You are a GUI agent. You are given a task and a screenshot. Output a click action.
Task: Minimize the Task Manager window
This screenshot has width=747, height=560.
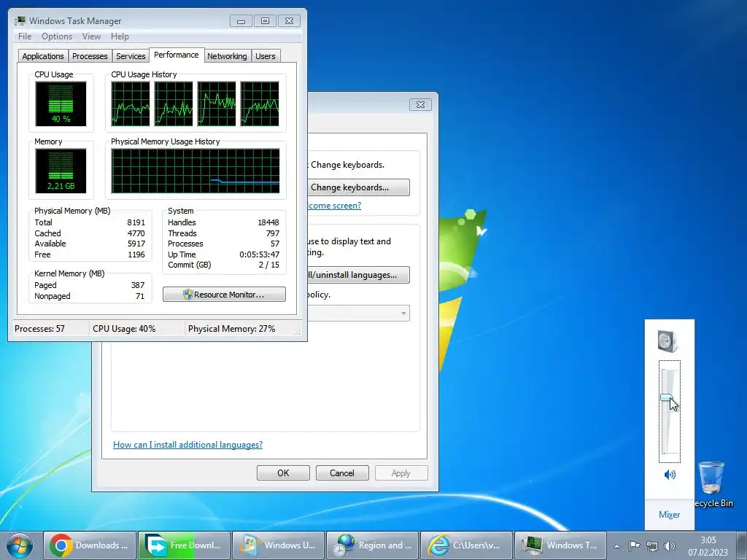click(241, 21)
